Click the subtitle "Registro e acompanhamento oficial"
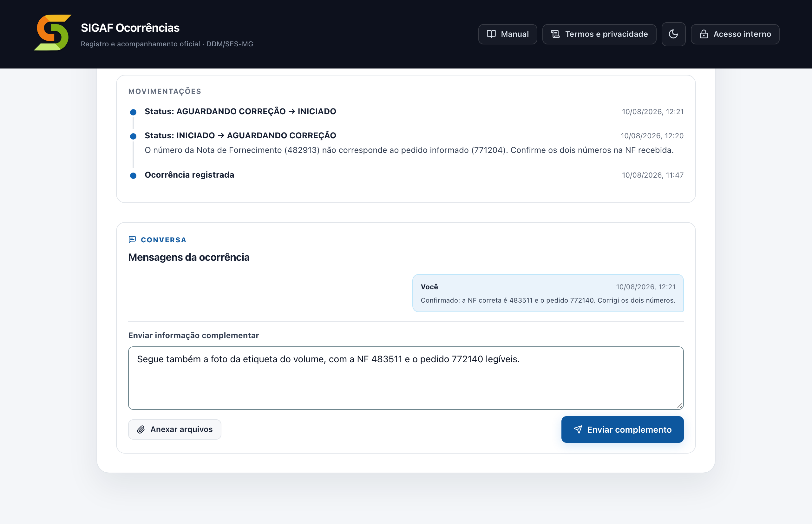The height and width of the screenshot is (524, 812). pyautogui.click(x=140, y=44)
